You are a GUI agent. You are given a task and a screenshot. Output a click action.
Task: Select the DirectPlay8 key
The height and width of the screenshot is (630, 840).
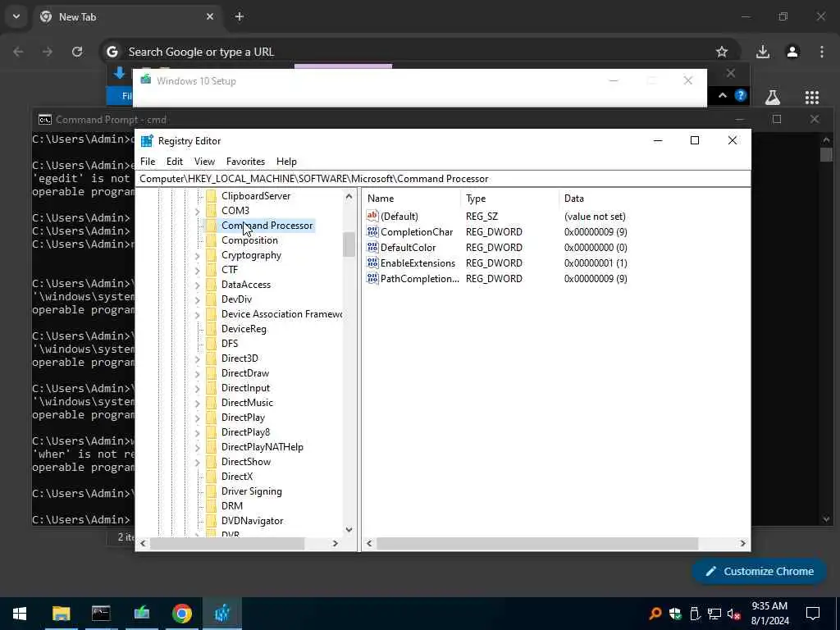point(245,431)
